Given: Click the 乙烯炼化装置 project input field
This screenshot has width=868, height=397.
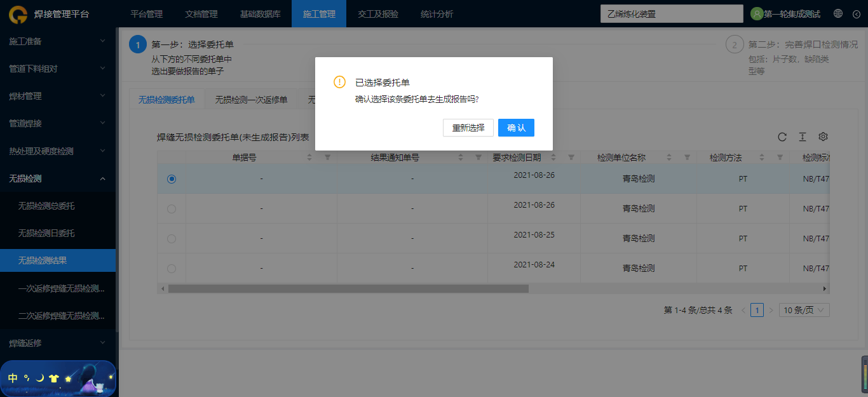Looking at the screenshot, I should pos(672,14).
